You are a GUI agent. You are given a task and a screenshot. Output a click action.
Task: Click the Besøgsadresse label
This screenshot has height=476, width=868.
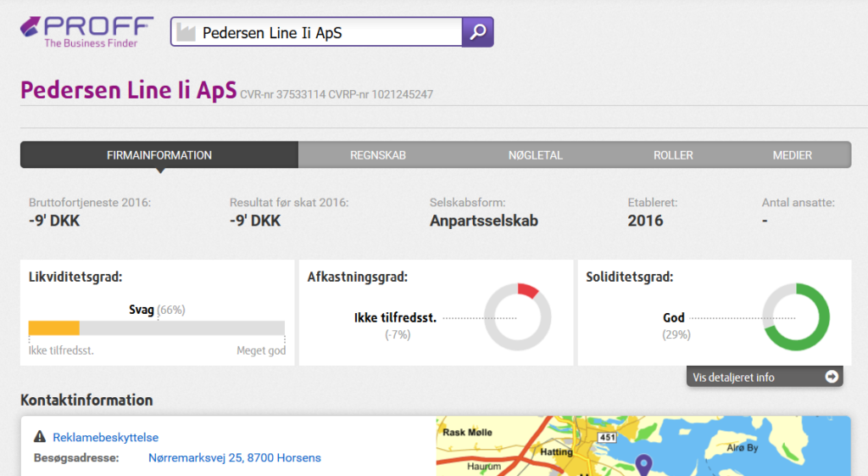(x=76, y=457)
